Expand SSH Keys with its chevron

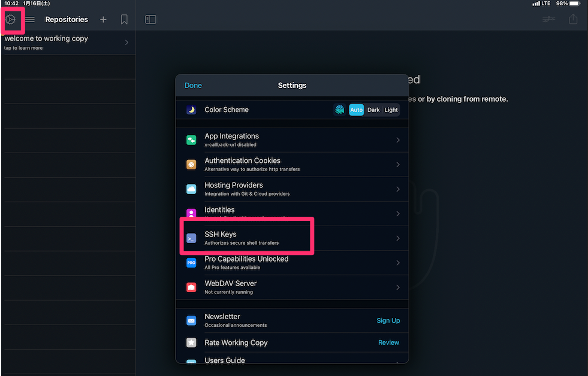398,238
